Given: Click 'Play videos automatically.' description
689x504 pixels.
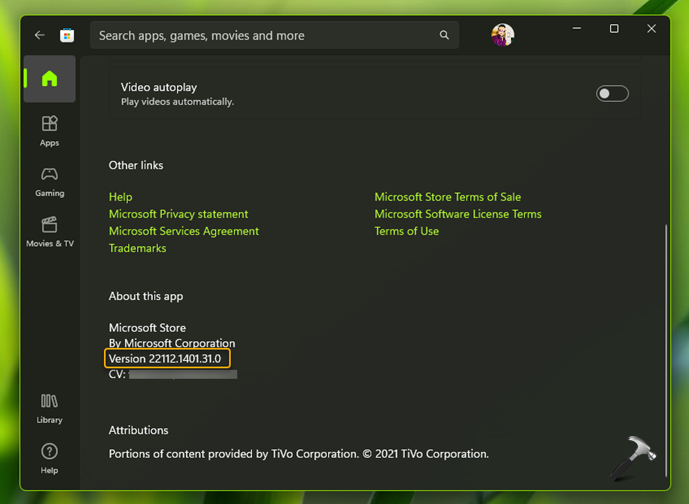Looking at the screenshot, I should click(x=178, y=102).
